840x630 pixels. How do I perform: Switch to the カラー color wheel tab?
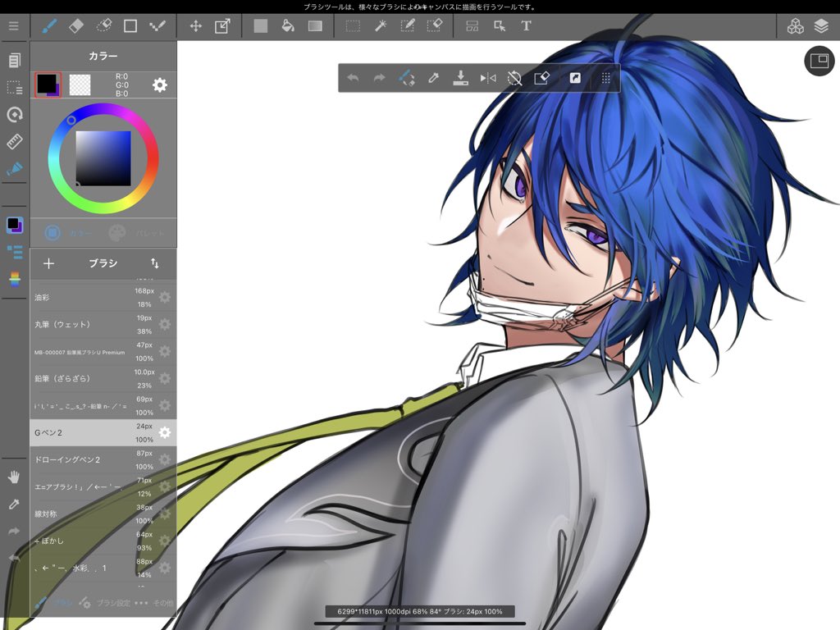pyautogui.click(x=67, y=233)
